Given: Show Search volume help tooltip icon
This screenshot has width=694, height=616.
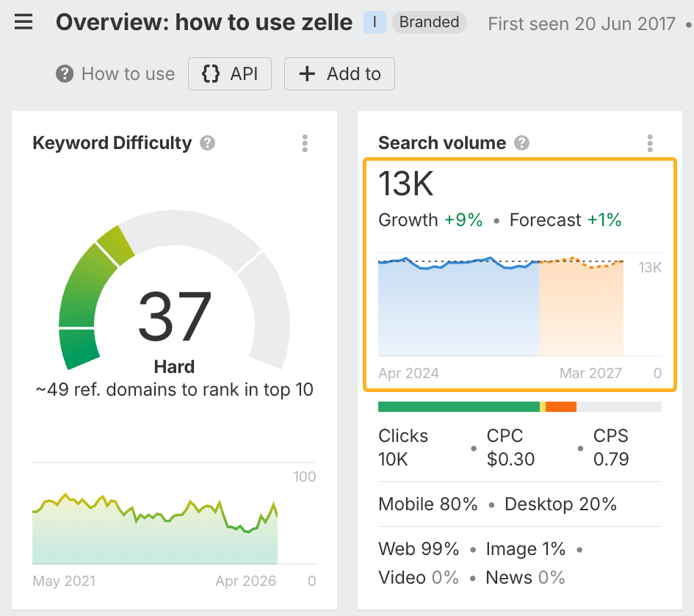Looking at the screenshot, I should point(521,143).
